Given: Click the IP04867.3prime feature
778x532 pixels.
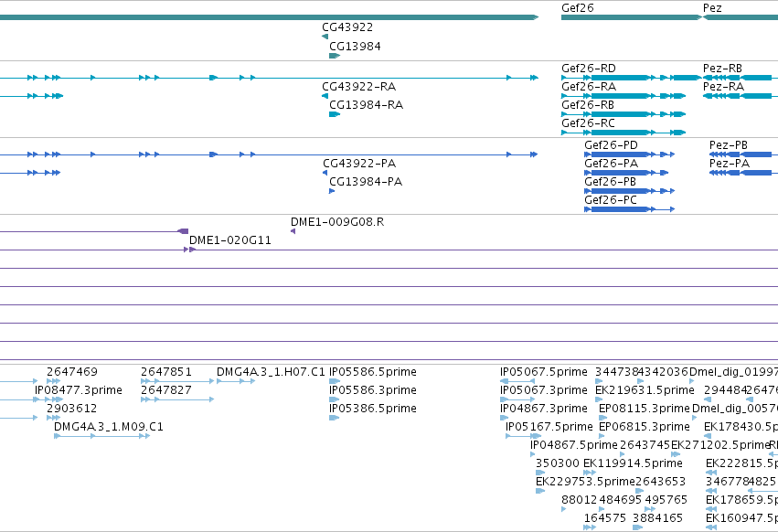Looking at the screenshot, I should [505, 418].
